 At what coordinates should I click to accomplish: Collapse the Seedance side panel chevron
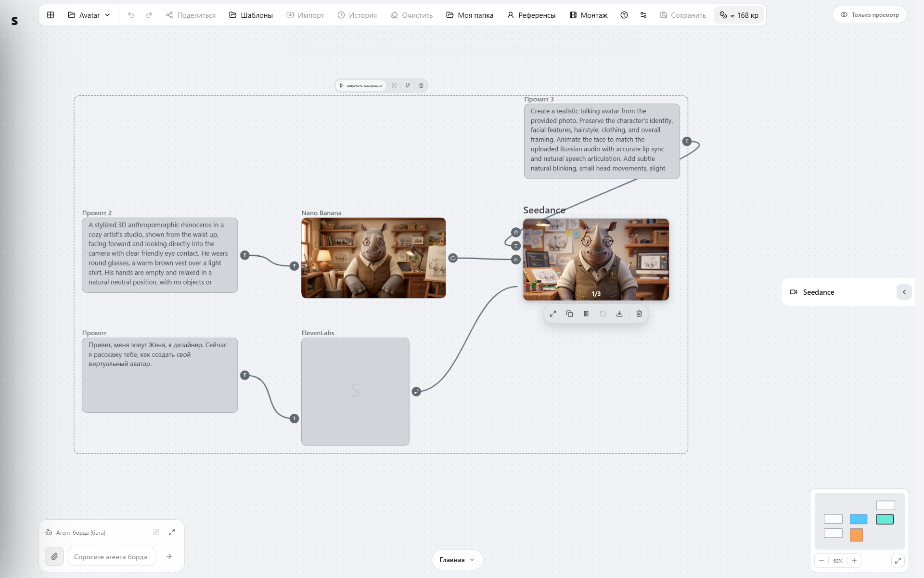click(904, 292)
